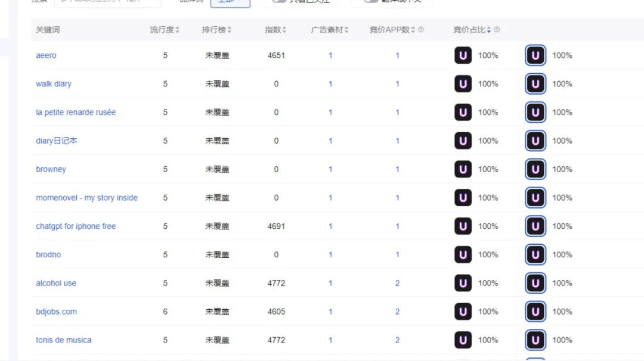
Task: Enable the 只看已关注 toggle switch
Action: (x=279, y=1)
